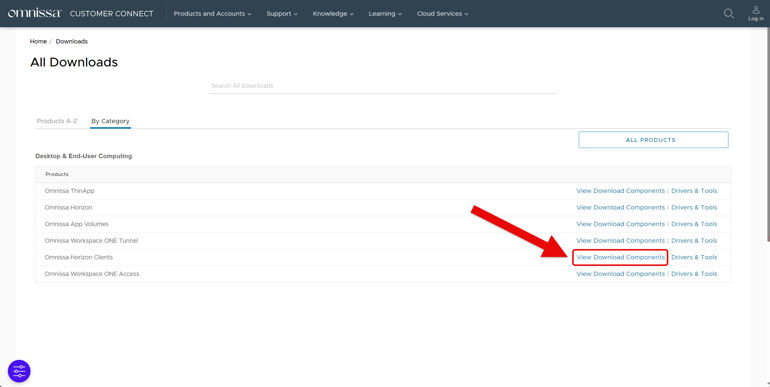Open Drivers & Tools for Workspace ONE Access
770x387 pixels.
click(x=694, y=274)
